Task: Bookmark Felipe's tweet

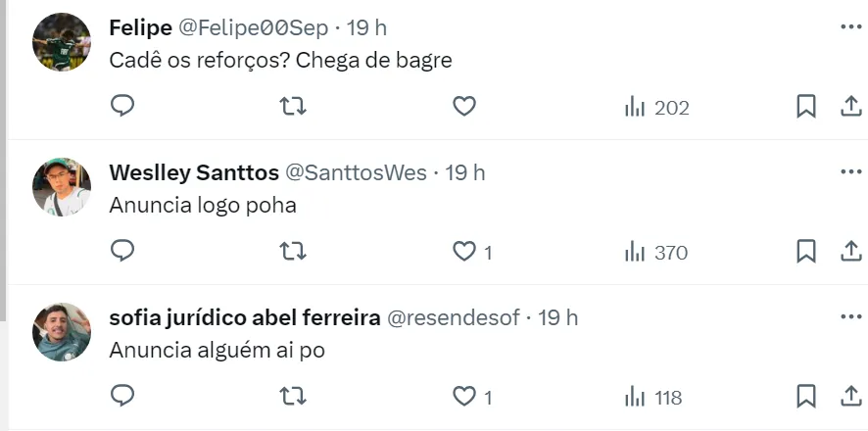Action: (806, 107)
